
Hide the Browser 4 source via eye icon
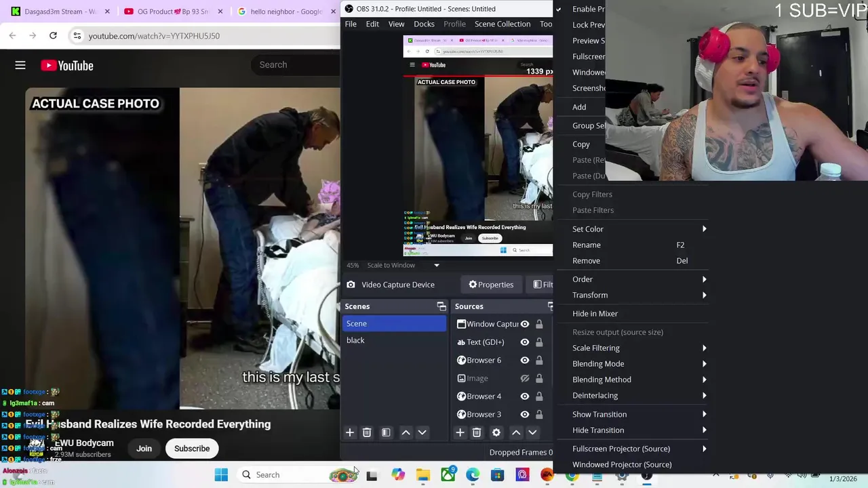pos(524,396)
